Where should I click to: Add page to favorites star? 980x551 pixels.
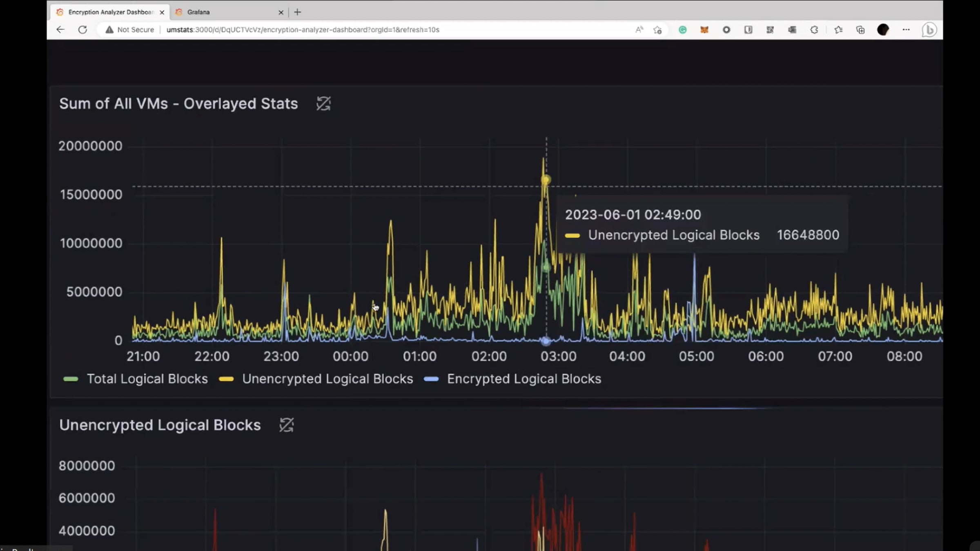(657, 29)
